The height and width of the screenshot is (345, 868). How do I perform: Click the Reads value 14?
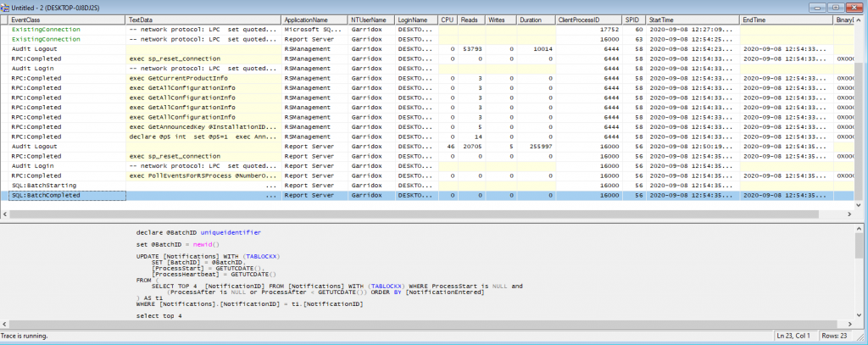(471, 137)
